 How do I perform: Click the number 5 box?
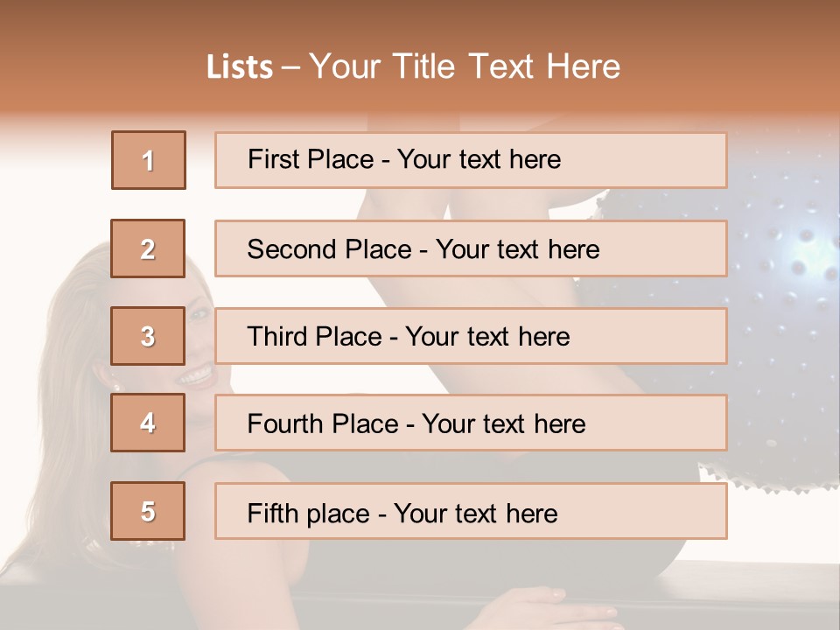[148, 511]
